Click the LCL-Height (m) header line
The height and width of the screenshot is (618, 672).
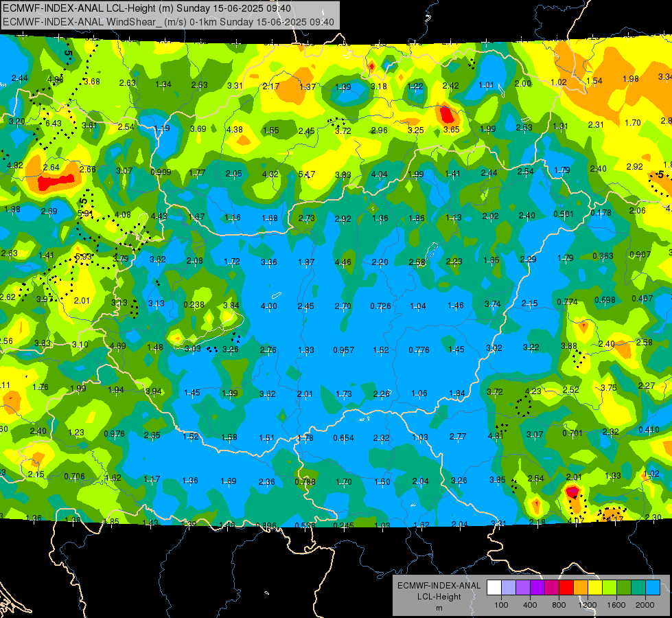pyautogui.click(x=147, y=8)
